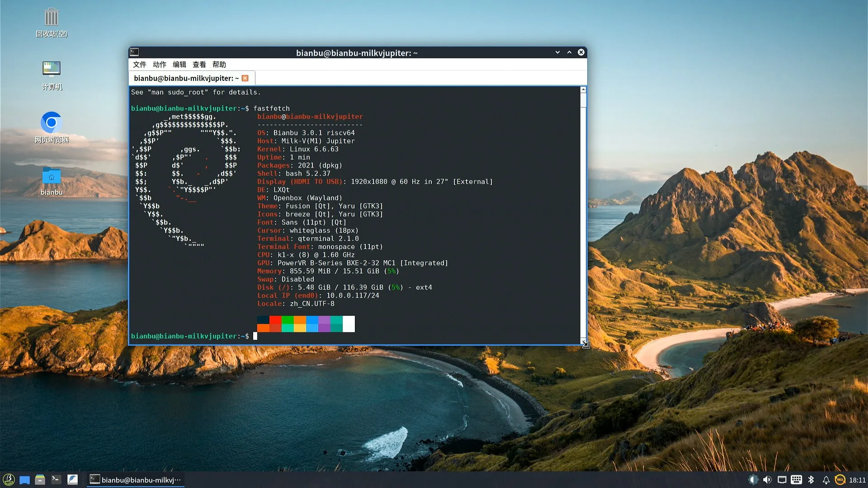Click the title bar down-chevron button
Screen dimensions: 868x488
557,52
